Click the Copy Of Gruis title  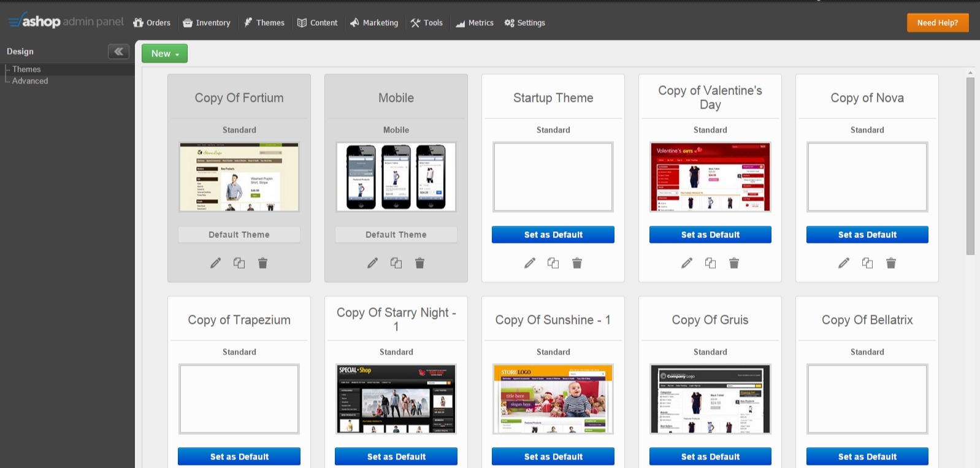pos(710,320)
